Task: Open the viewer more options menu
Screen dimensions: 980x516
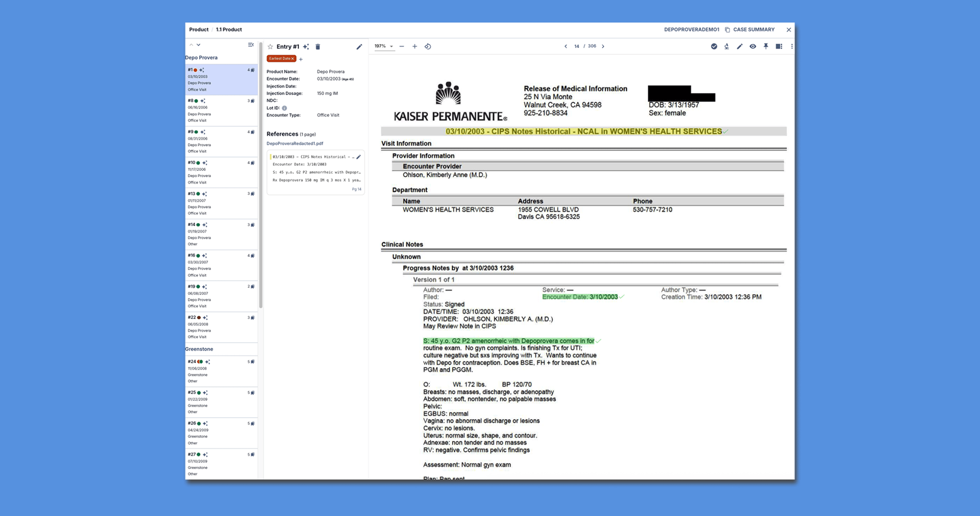Action: tap(792, 47)
